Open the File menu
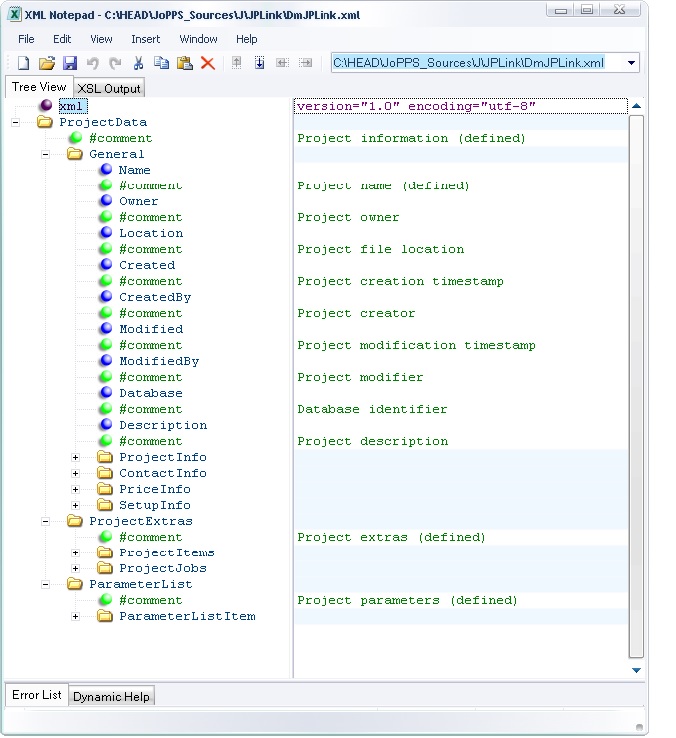The width and height of the screenshot is (676, 738). (x=26, y=39)
